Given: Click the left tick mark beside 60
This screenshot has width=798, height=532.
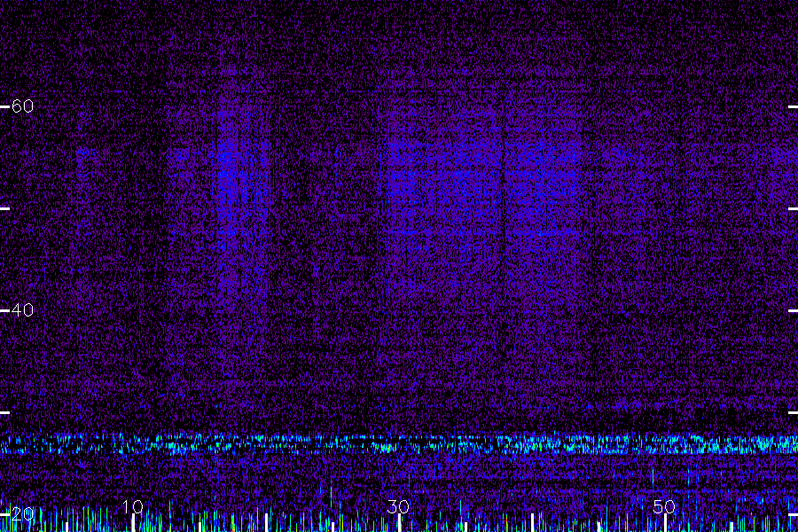Looking at the screenshot, I should click(4, 107).
